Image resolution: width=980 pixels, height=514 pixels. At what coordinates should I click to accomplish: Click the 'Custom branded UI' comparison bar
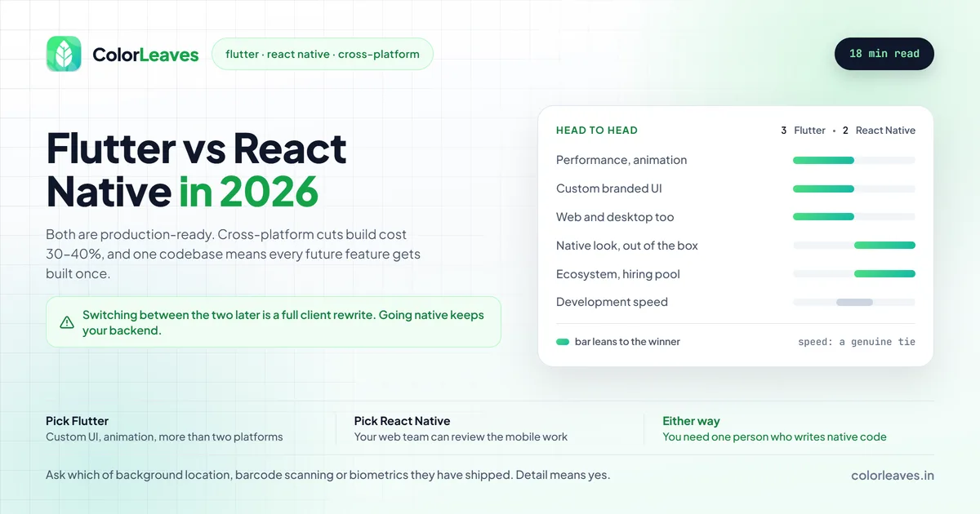click(x=854, y=189)
